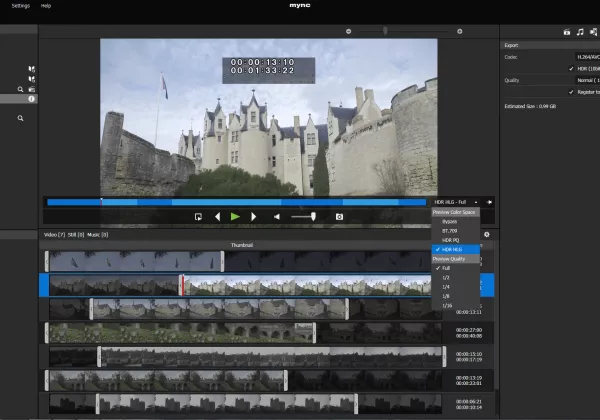
Task: Choose Full preview quality
Action: pyautogui.click(x=455, y=268)
